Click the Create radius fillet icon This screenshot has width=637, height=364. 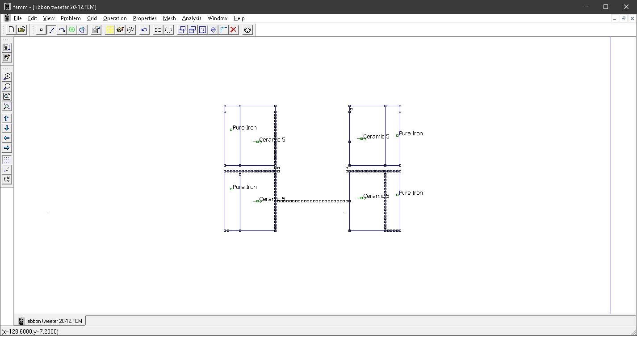[x=223, y=30]
